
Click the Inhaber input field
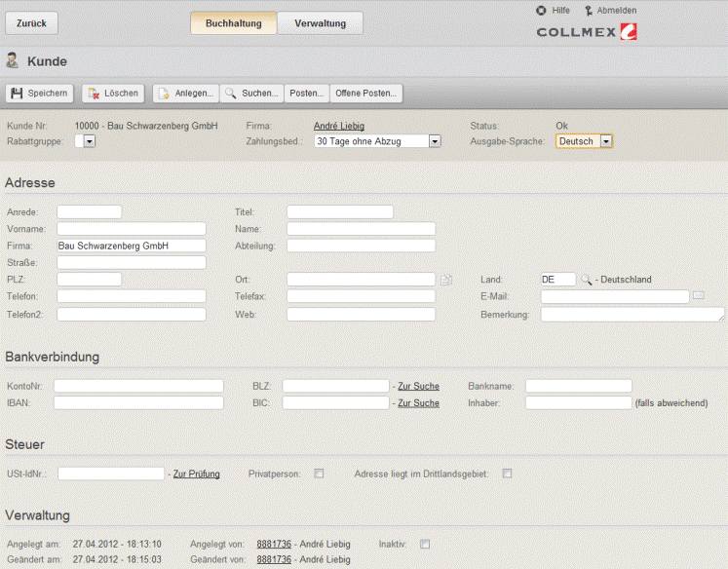pos(579,402)
